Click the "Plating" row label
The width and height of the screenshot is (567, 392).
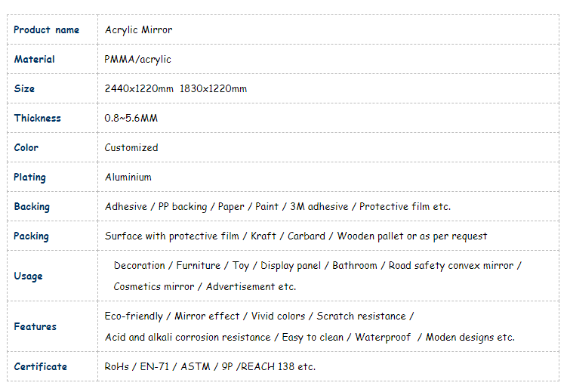tap(29, 177)
